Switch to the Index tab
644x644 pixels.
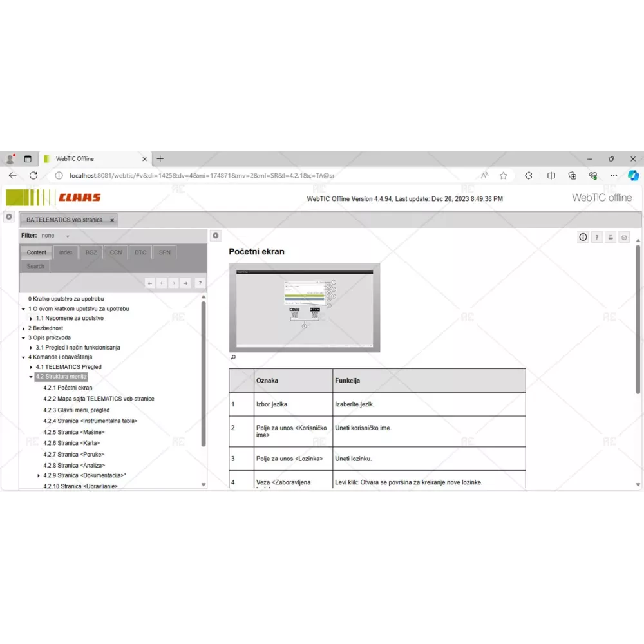(x=66, y=252)
